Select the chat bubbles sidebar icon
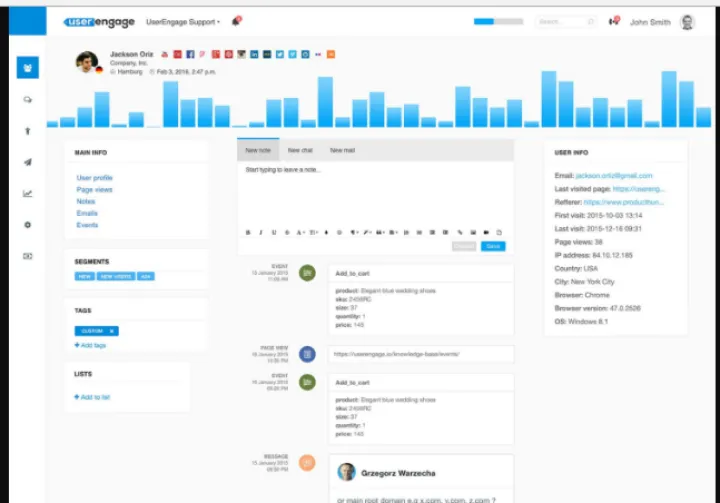This screenshot has height=503, width=720. click(x=28, y=99)
